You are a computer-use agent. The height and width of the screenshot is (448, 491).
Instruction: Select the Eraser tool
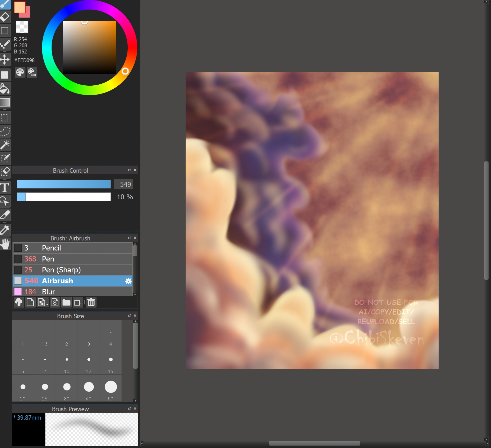pyautogui.click(x=5, y=17)
